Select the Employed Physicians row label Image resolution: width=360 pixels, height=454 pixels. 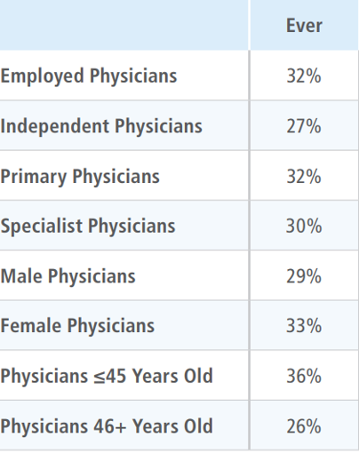coord(89,76)
